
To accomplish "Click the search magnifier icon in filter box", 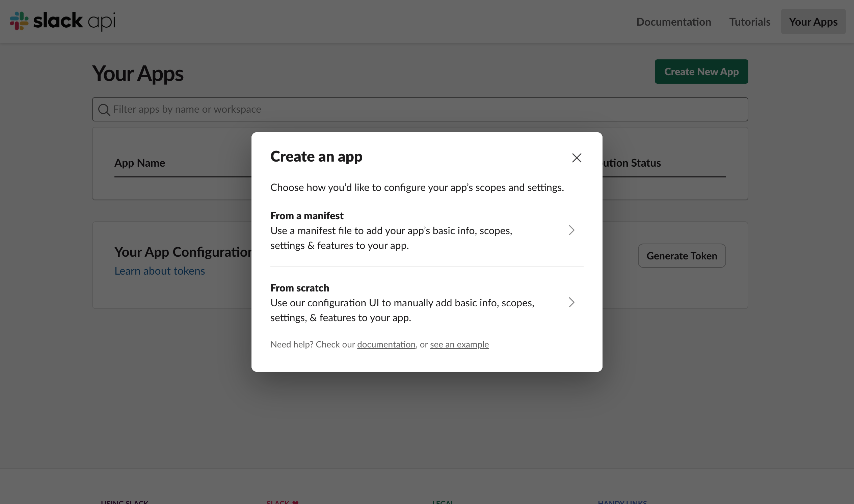I will point(104,110).
